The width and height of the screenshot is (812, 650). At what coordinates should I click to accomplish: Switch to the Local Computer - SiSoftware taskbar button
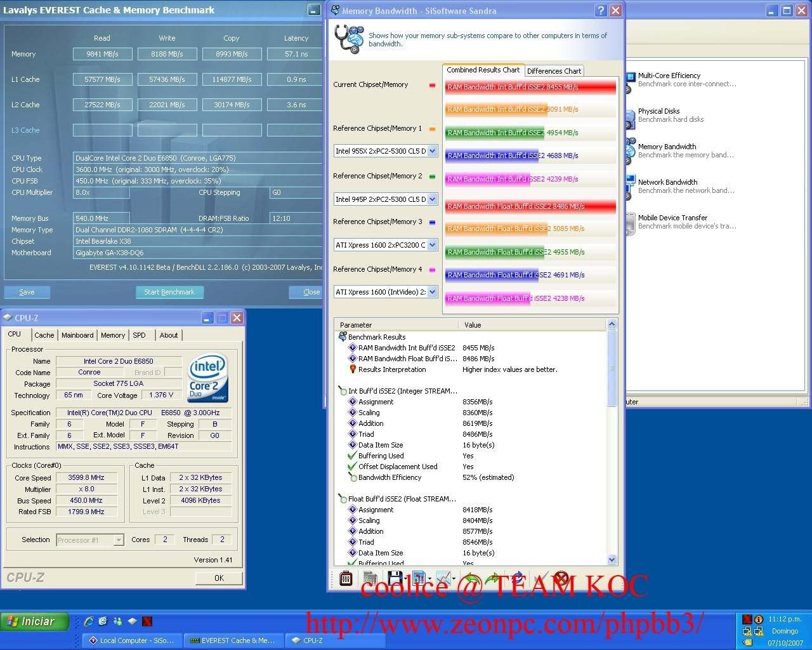(x=132, y=640)
